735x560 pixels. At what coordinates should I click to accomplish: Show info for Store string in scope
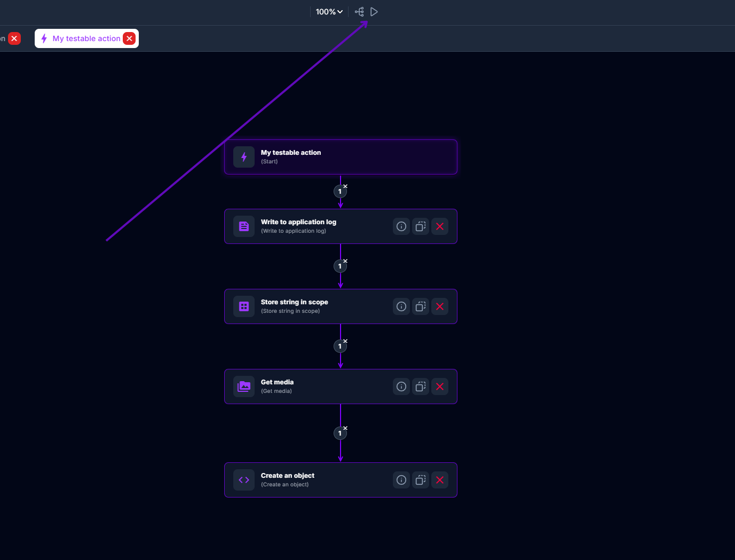pyautogui.click(x=401, y=306)
